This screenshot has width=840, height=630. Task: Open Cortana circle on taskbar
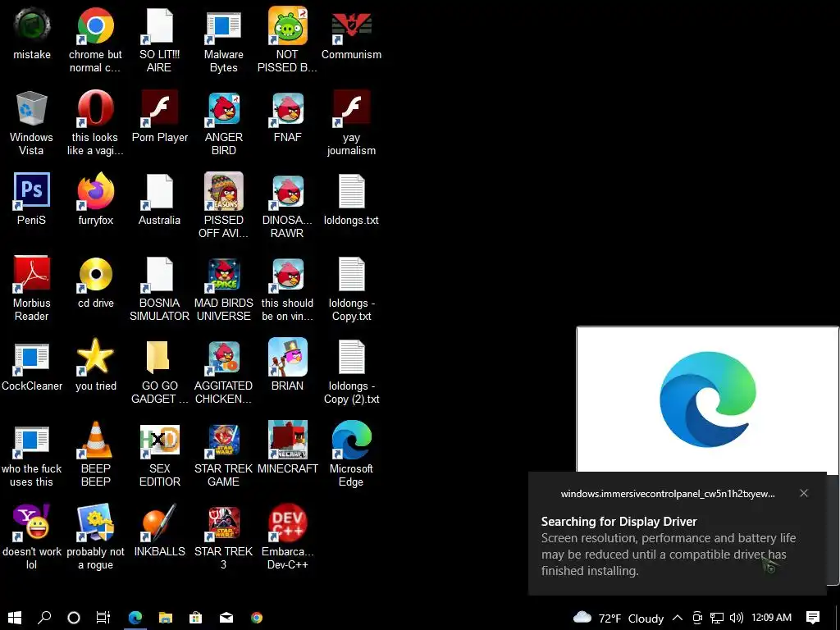[74, 618]
